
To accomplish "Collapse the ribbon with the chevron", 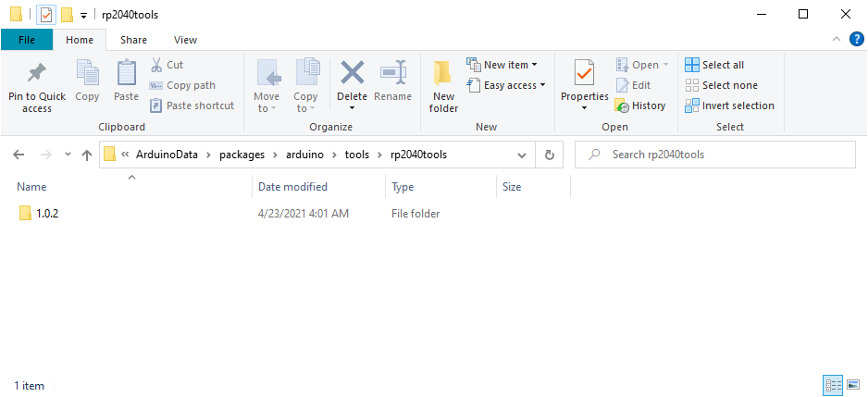I will (836, 39).
